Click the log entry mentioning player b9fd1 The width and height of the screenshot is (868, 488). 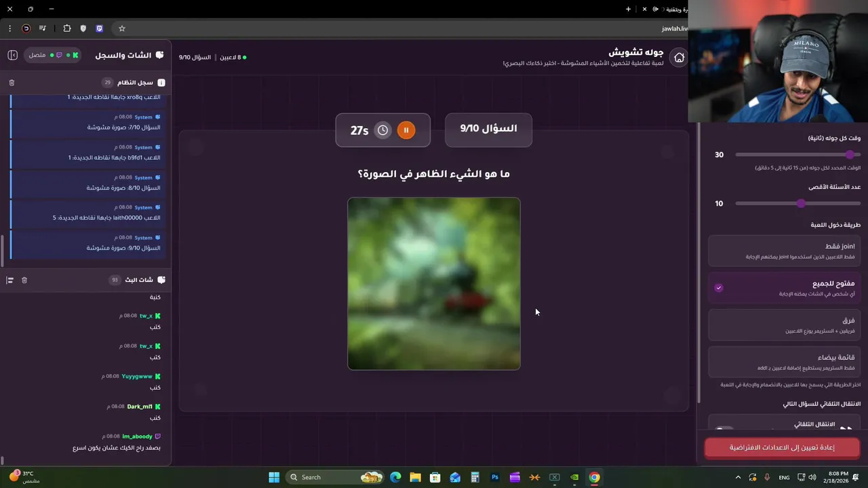pos(89,152)
